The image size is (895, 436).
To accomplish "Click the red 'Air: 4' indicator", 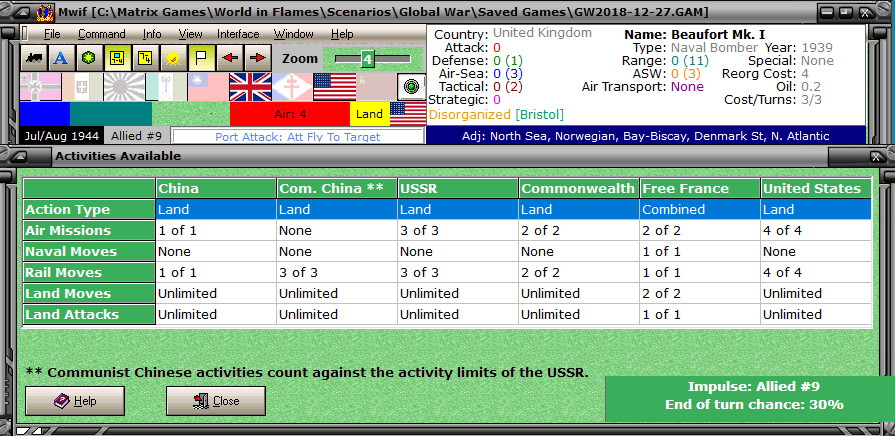I will point(290,114).
